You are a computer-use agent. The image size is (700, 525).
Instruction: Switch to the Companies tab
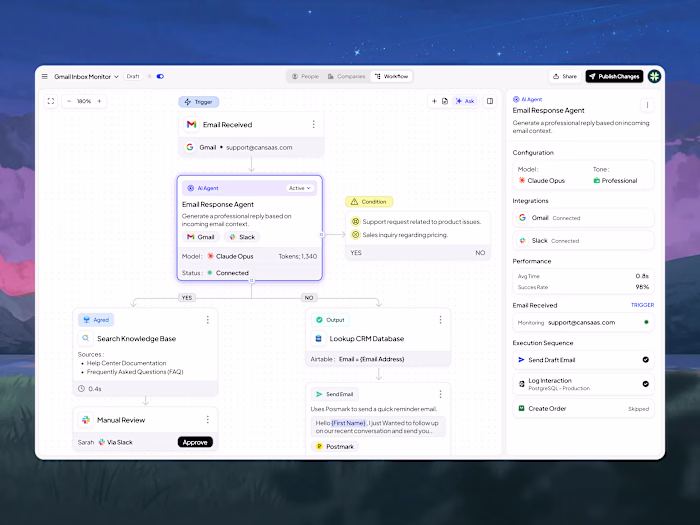(346, 76)
